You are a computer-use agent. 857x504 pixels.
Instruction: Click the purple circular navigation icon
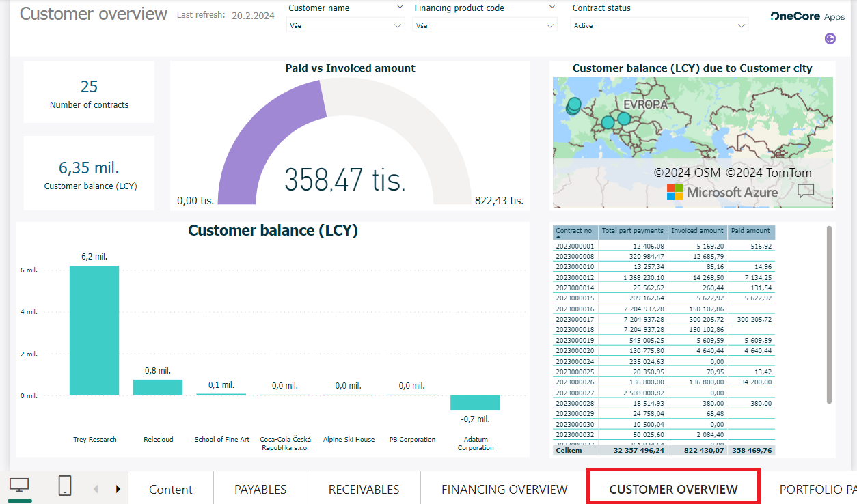pos(830,39)
